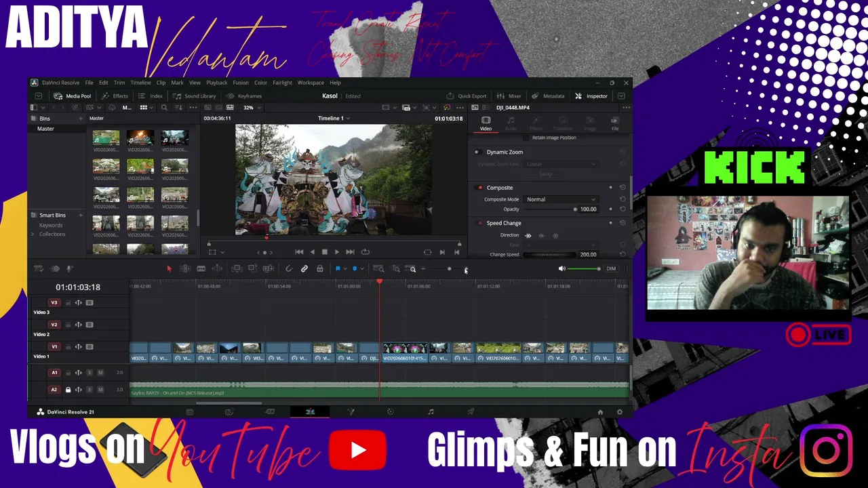Open the Timeline menu
Image resolution: width=868 pixels, height=488 pixels.
coord(140,83)
